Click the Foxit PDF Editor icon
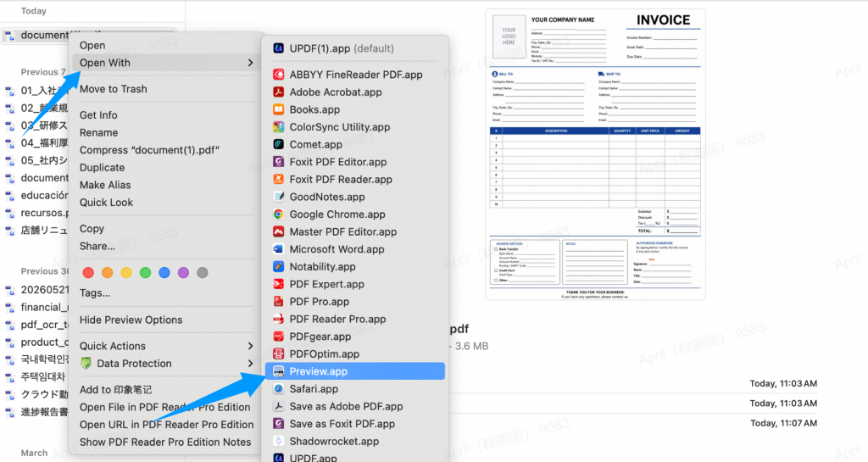The width and height of the screenshot is (868, 462). point(278,162)
